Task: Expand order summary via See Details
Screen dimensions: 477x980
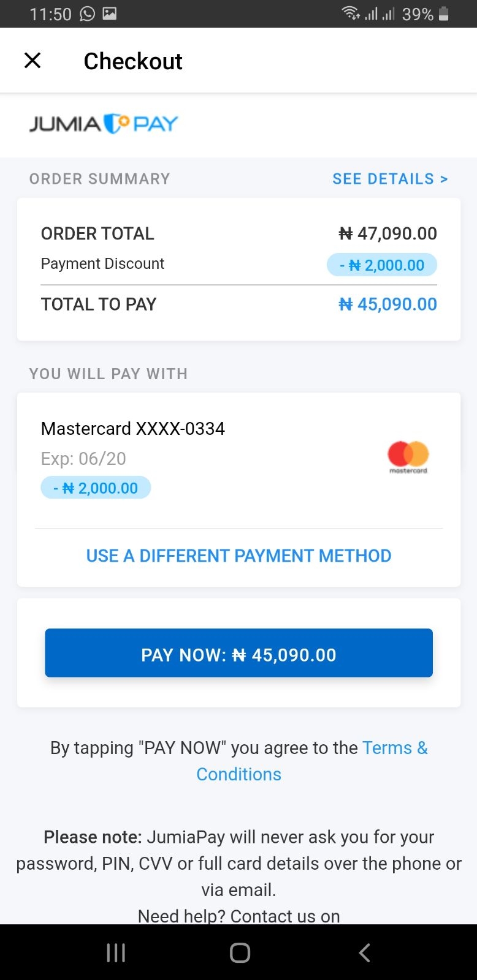Action: click(390, 179)
